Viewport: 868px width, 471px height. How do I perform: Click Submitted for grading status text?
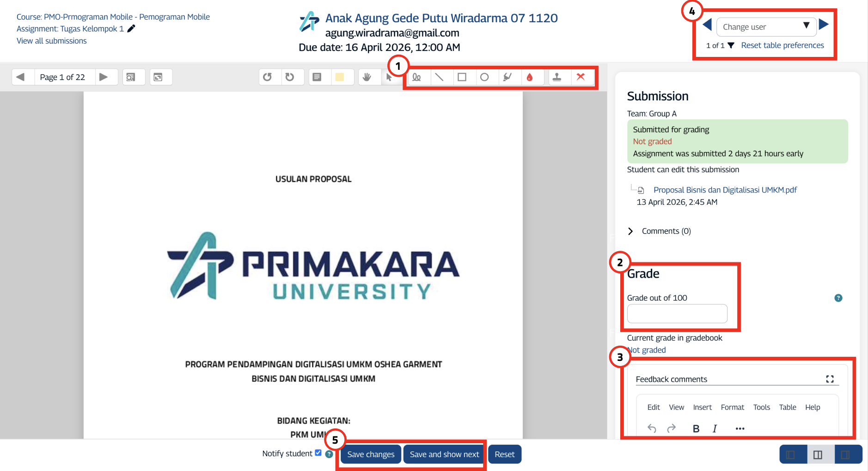(671, 130)
